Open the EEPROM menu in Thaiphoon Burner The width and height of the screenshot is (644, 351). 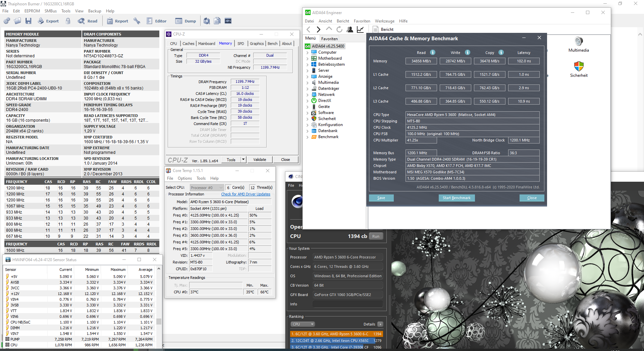tap(32, 11)
